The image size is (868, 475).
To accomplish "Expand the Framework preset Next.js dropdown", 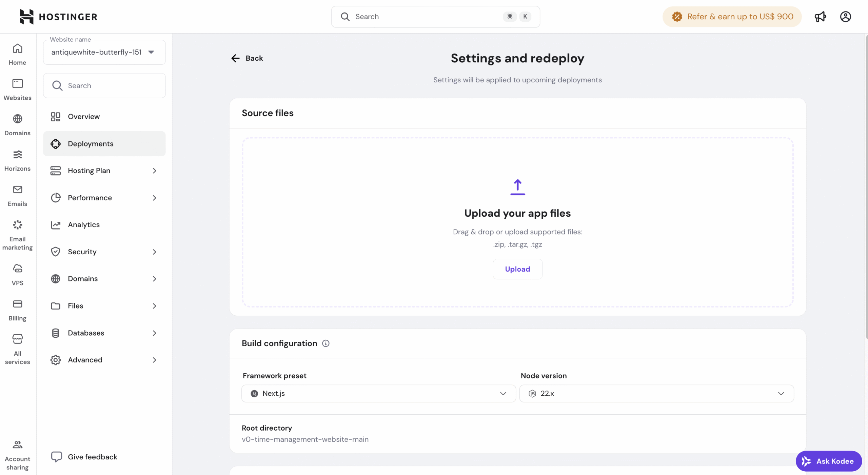I will click(378, 393).
